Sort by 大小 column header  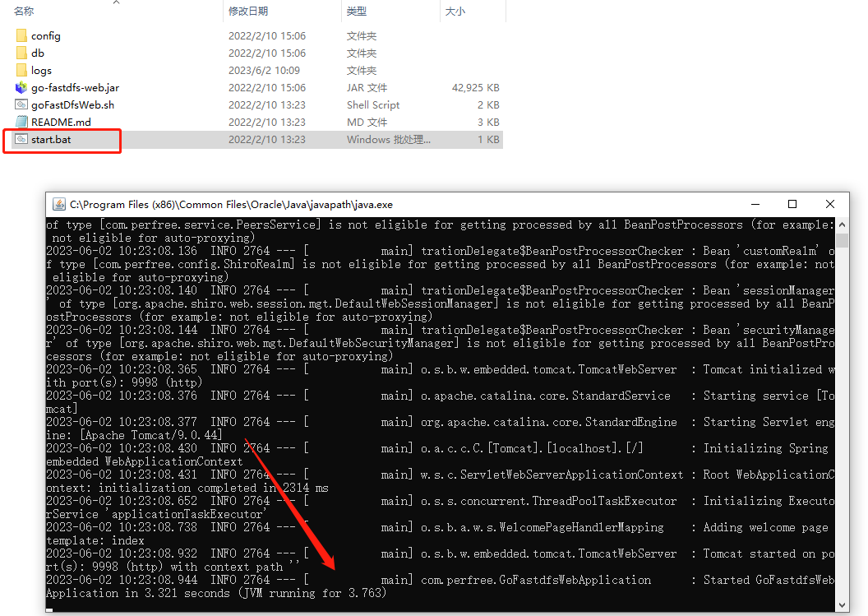click(455, 11)
